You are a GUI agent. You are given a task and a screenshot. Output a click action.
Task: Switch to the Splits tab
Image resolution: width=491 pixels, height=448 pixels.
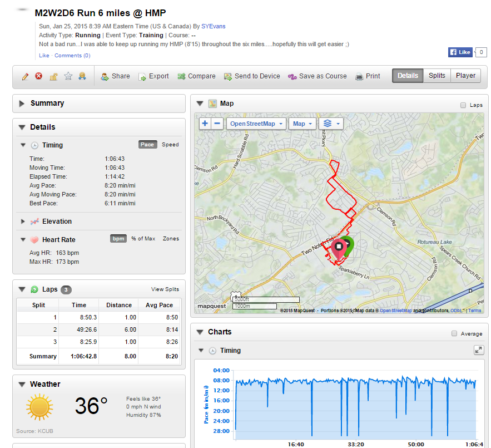point(437,76)
